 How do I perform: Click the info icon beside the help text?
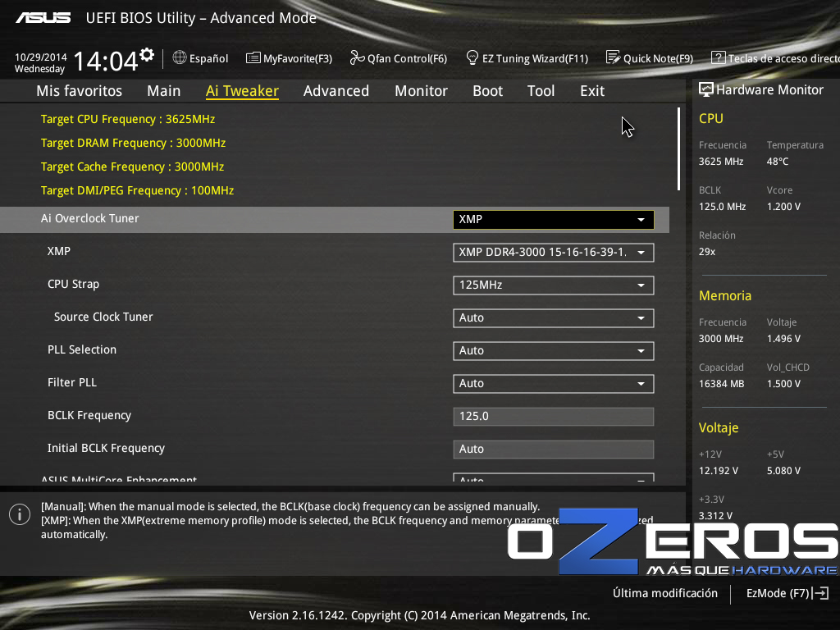tap(20, 514)
